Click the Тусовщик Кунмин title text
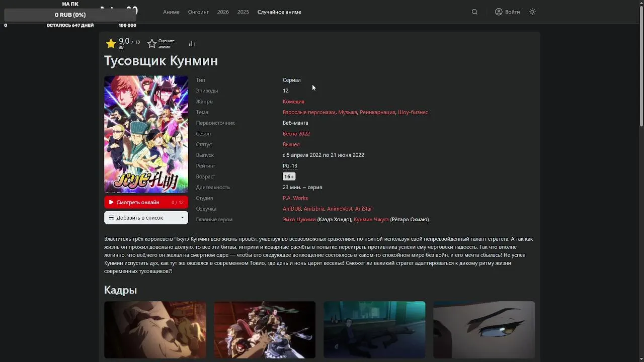Image resolution: width=644 pixels, height=362 pixels. click(x=161, y=61)
